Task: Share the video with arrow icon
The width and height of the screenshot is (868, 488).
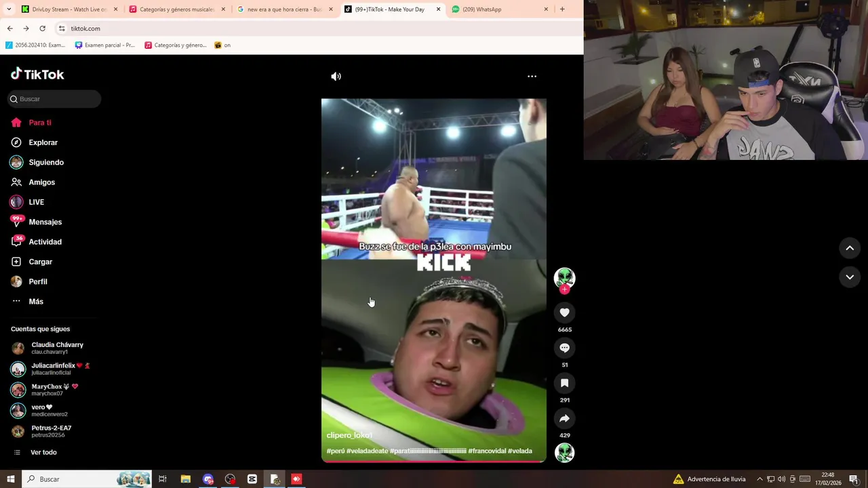Action: click(564, 418)
